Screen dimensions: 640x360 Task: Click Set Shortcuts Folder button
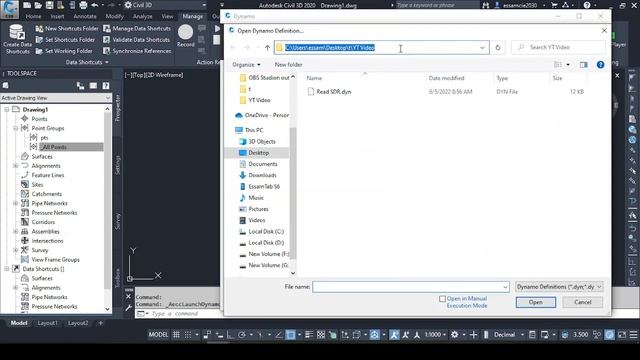(x=65, y=40)
